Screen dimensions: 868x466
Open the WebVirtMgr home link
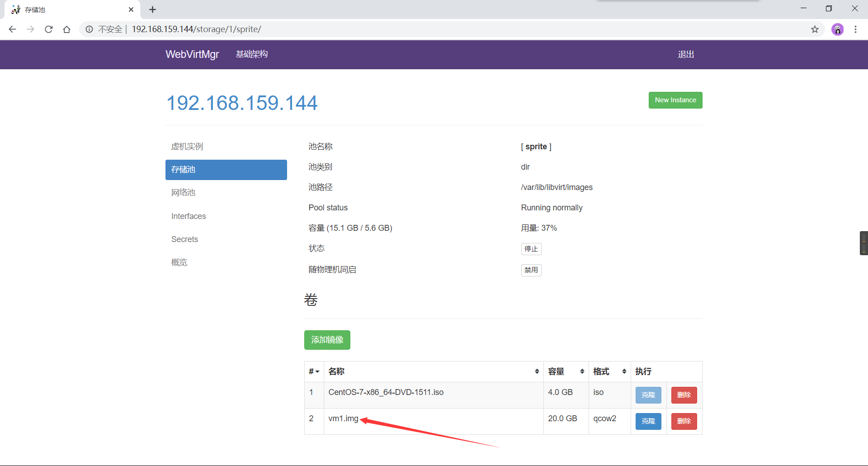(192, 54)
